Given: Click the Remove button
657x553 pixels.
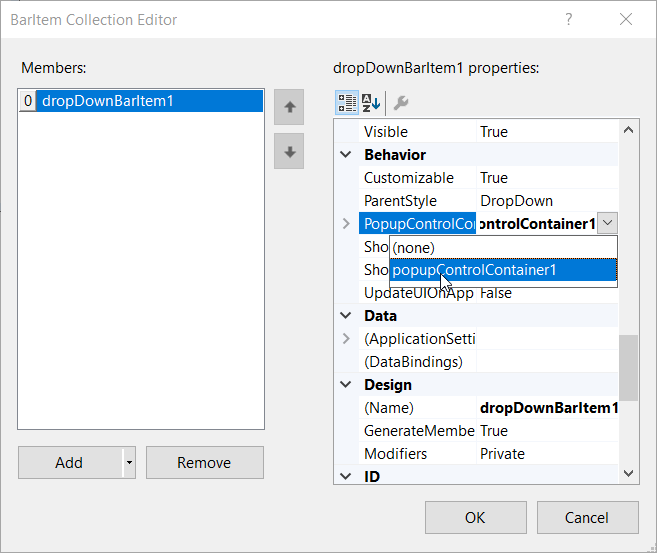Looking at the screenshot, I should (x=204, y=463).
